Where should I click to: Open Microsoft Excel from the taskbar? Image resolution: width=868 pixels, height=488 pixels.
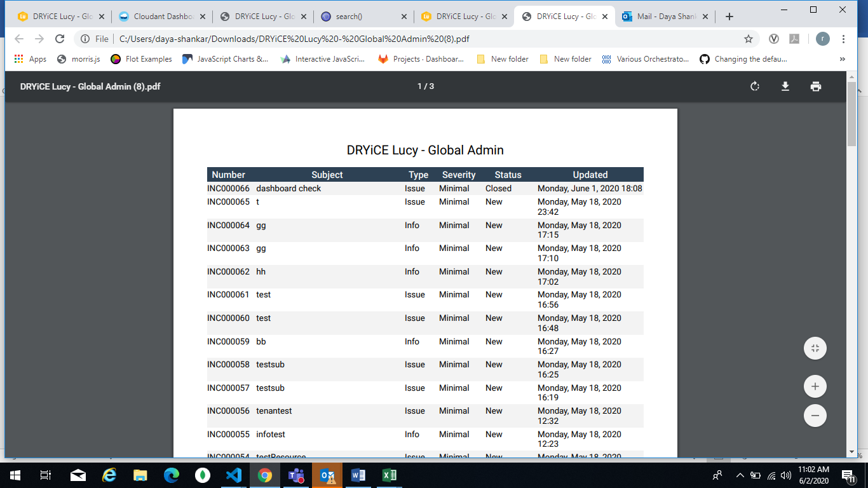coord(390,475)
